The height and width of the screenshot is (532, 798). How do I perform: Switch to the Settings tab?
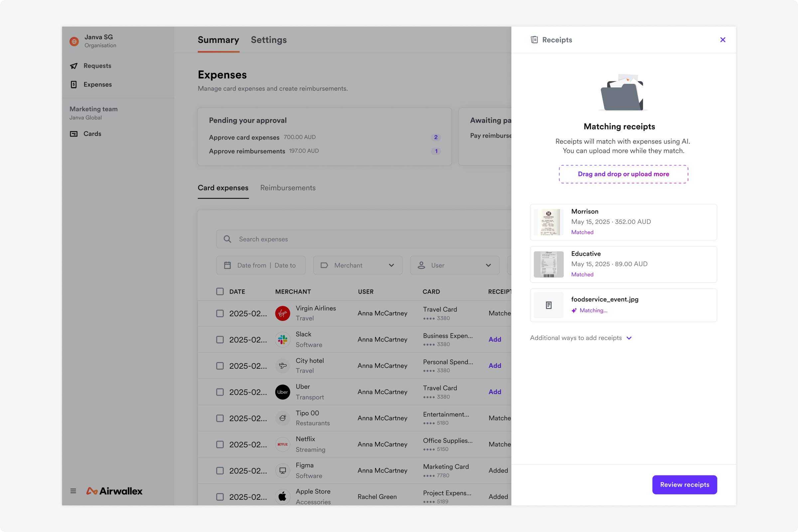(269, 40)
